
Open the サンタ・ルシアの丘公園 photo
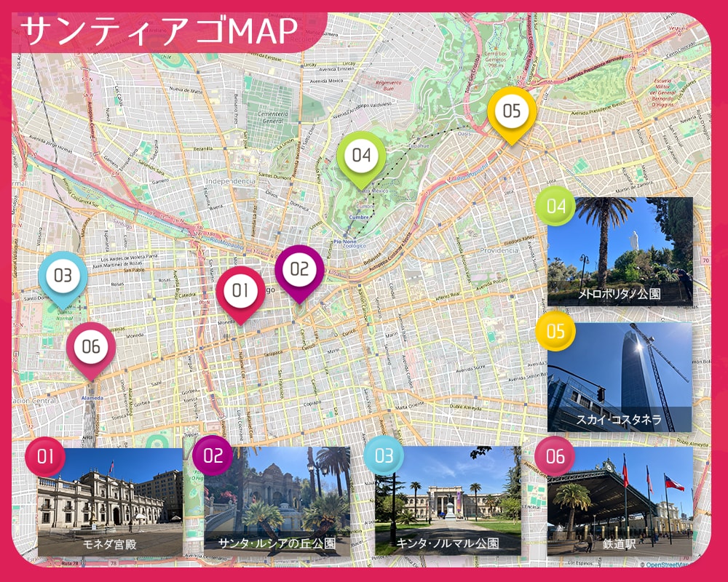pos(277,502)
